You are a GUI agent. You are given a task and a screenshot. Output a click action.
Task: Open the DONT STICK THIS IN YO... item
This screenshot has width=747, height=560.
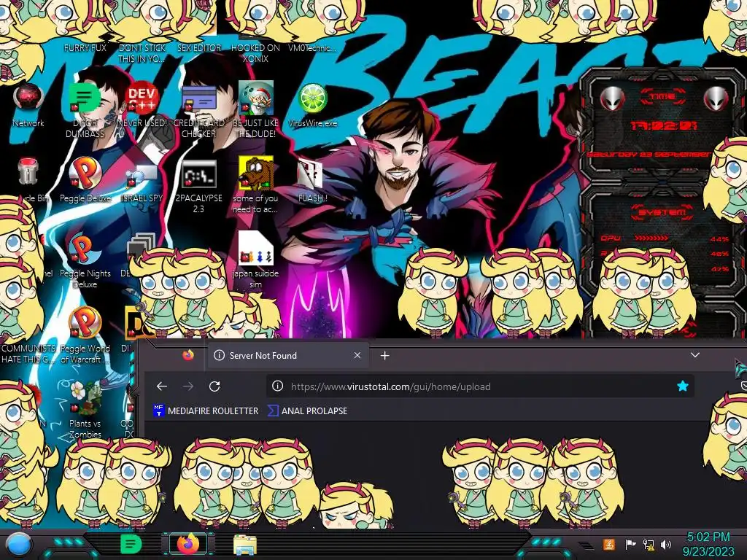[x=142, y=52]
